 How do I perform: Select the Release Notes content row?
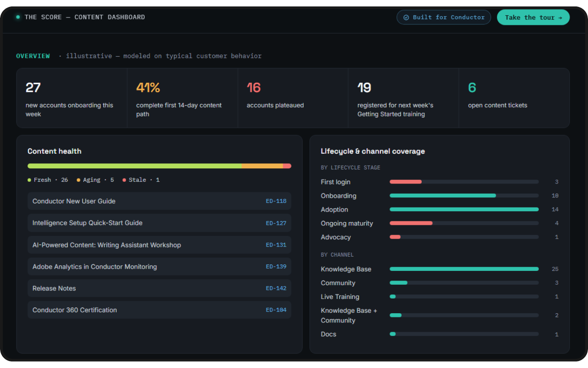click(159, 288)
